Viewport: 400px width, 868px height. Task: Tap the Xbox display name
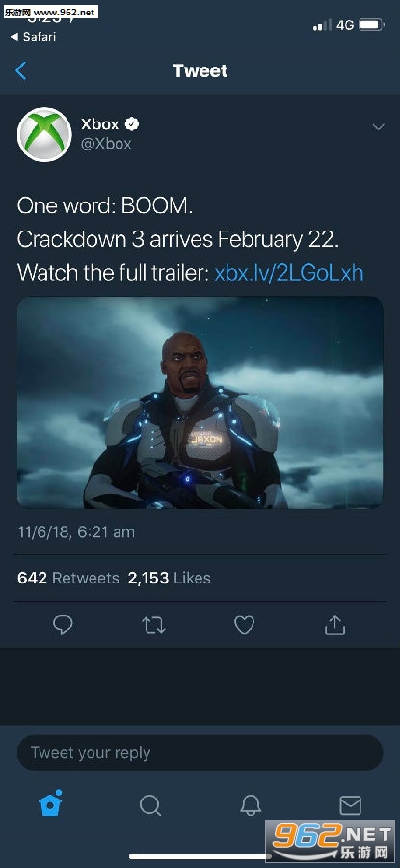(100, 124)
